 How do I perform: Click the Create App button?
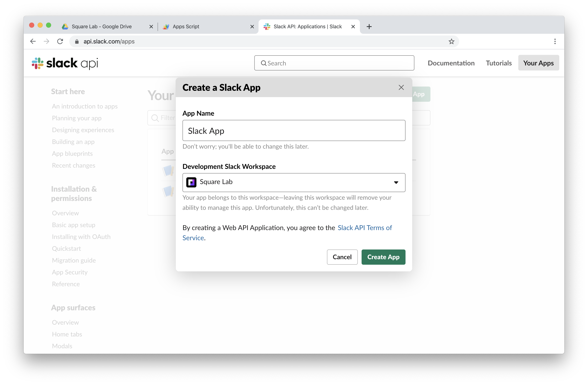[383, 257]
